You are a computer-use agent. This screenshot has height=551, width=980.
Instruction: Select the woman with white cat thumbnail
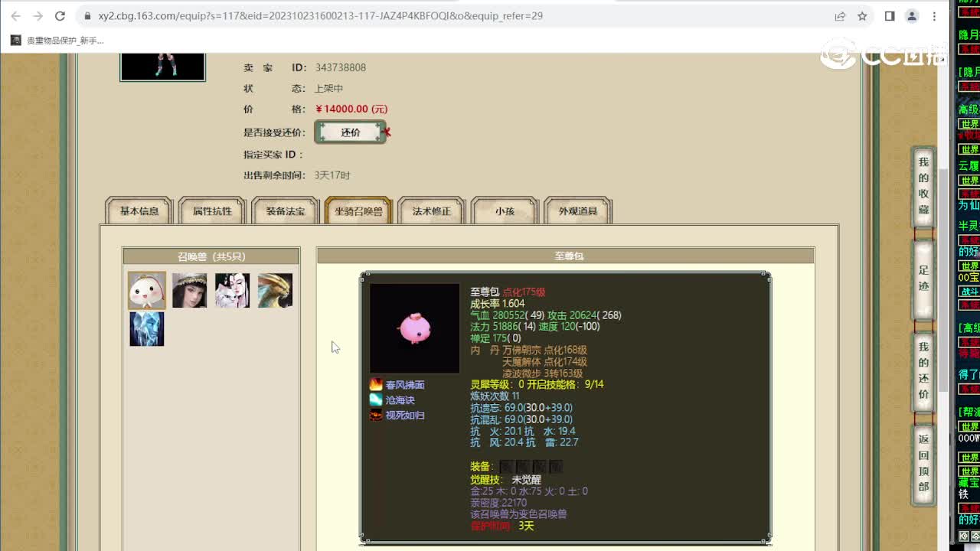coord(232,290)
